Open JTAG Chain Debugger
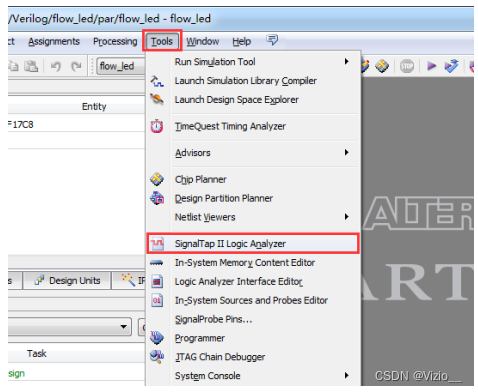Image resolution: width=478 pixels, height=392 pixels. tap(253, 357)
